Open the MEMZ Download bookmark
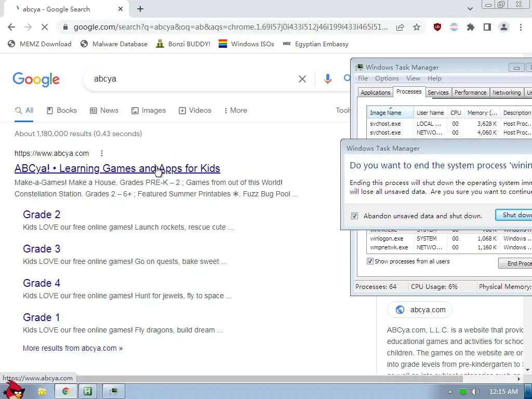Viewport: 532px width, 399px height. point(39,44)
